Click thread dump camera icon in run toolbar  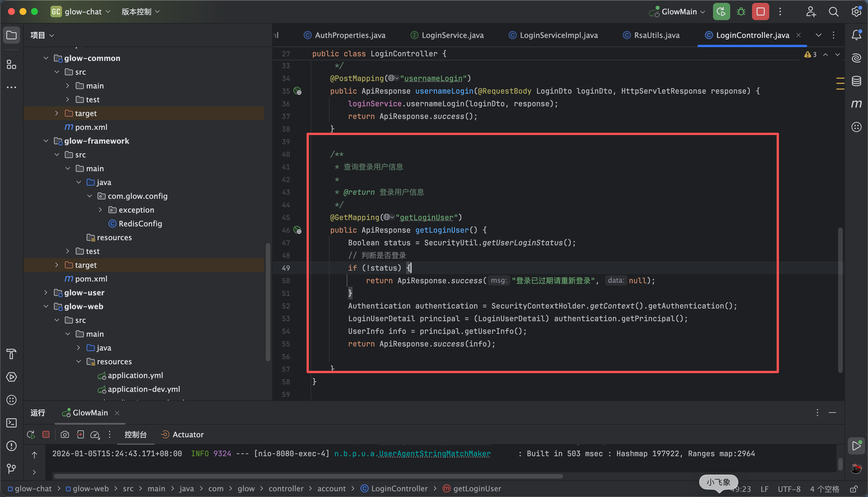pos(65,435)
